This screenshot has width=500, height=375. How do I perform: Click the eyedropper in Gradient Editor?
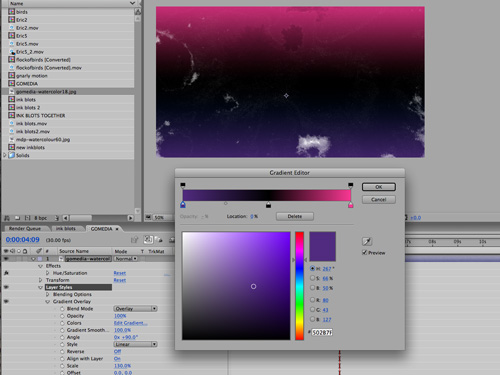coord(367,241)
